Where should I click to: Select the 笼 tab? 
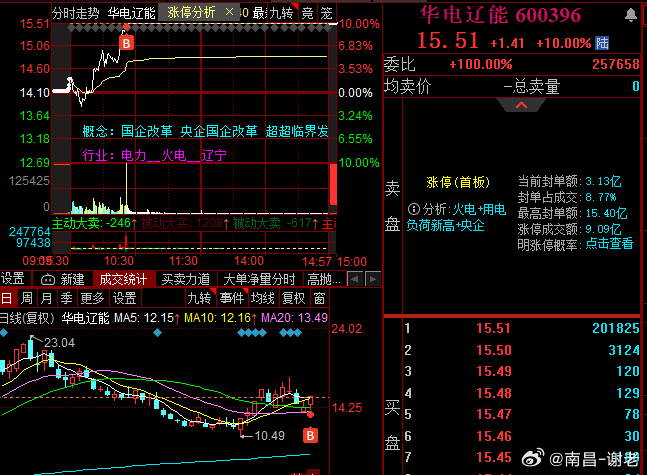tap(326, 13)
